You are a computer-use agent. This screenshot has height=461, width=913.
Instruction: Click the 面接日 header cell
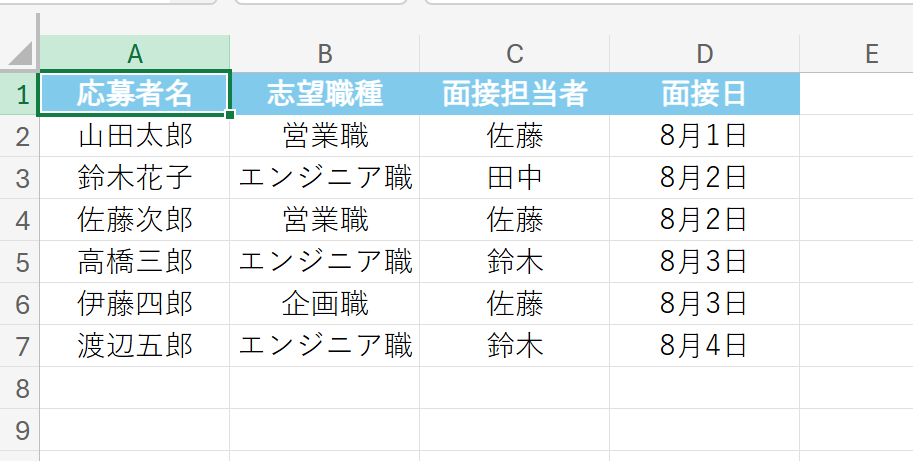click(704, 94)
